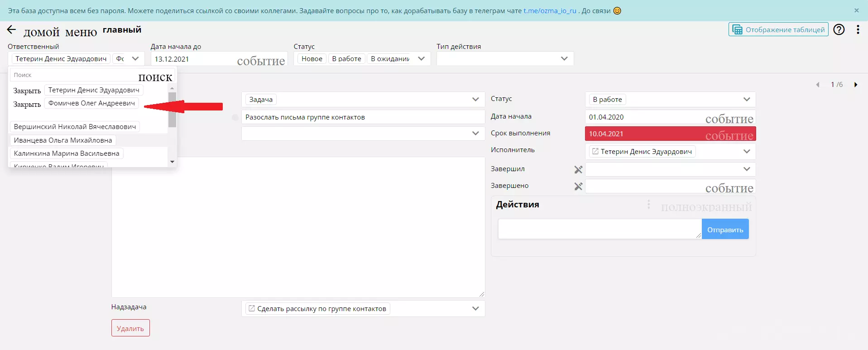Click the smiley emoji in the banner

pyautogui.click(x=617, y=10)
